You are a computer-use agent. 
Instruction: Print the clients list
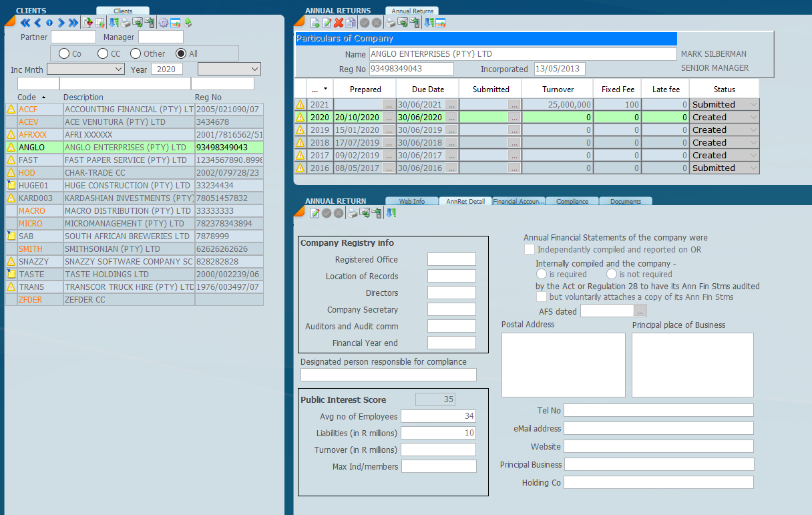tap(126, 23)
